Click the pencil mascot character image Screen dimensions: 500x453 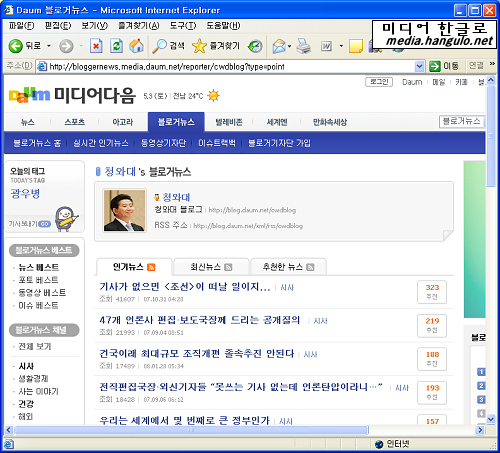click(x=66, y=219)
